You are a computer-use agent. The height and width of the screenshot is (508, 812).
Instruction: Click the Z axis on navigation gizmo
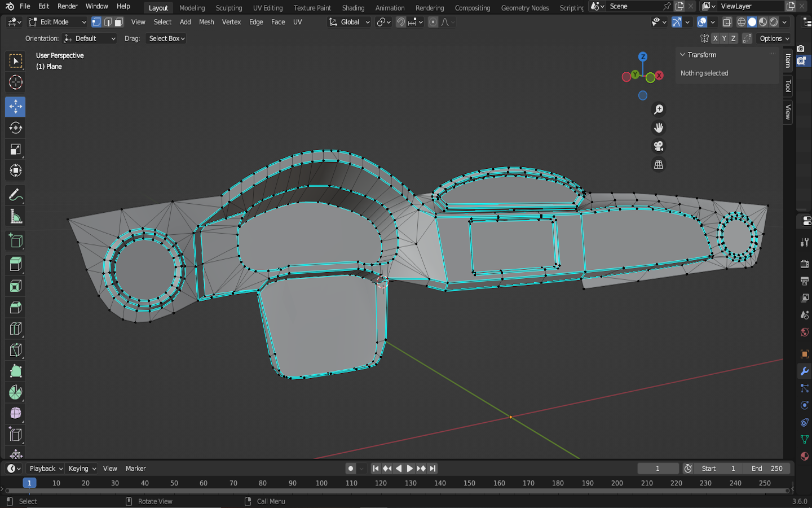point(643,56)
